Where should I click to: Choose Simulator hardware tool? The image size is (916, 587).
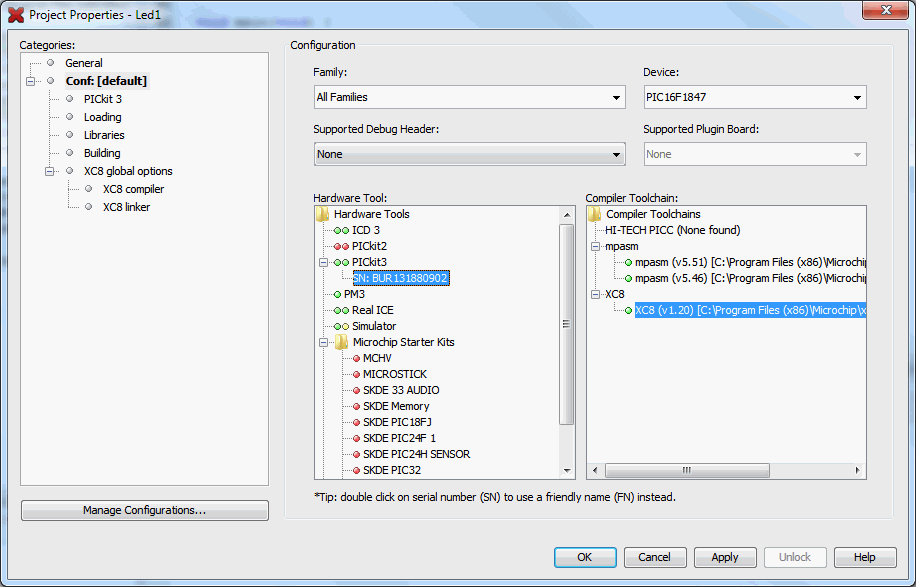coord(374,327)
